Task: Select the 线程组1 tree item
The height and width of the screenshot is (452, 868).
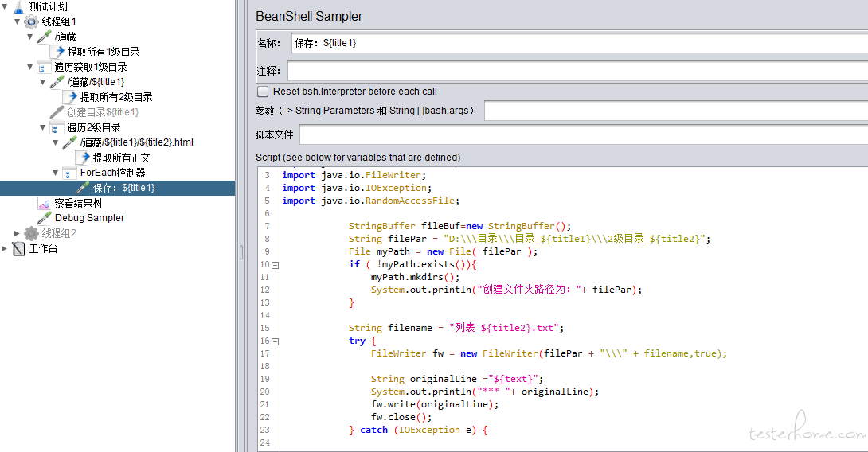Action: click(x=59, y=21)
